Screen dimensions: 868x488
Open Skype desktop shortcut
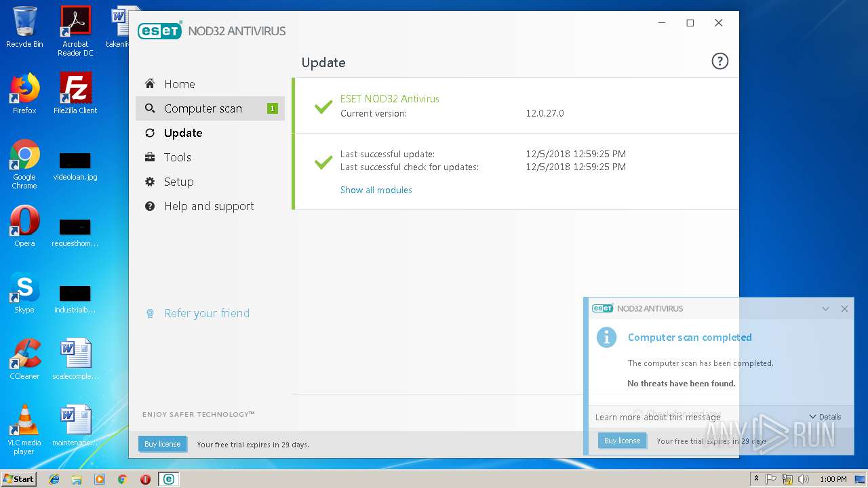[24, 293]
